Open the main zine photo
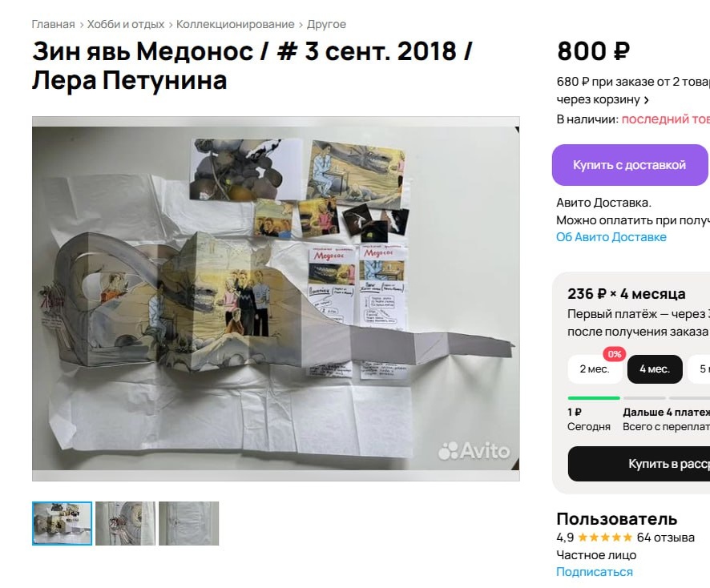 pyautogui.click(x=276, y=298)
